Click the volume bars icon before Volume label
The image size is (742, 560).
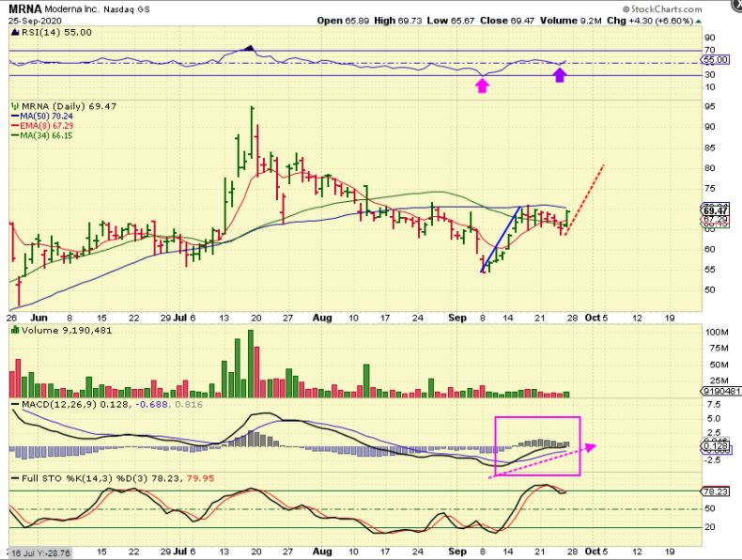15,330
